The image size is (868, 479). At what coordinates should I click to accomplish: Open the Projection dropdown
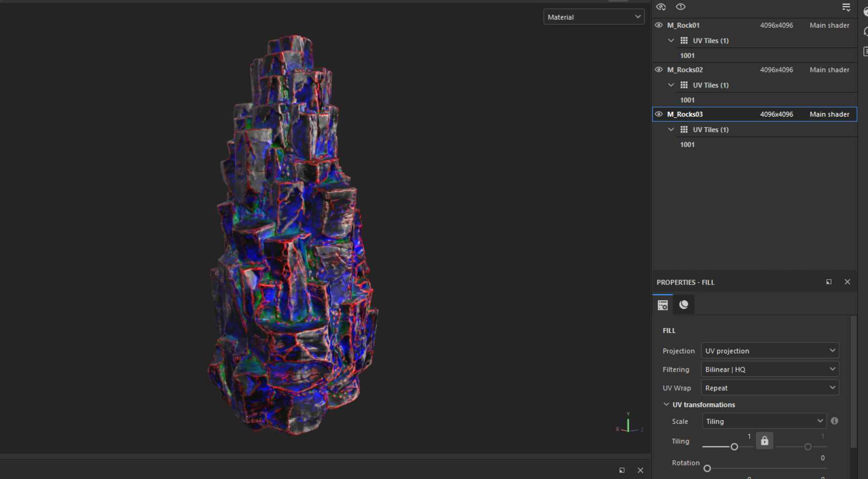769,350
